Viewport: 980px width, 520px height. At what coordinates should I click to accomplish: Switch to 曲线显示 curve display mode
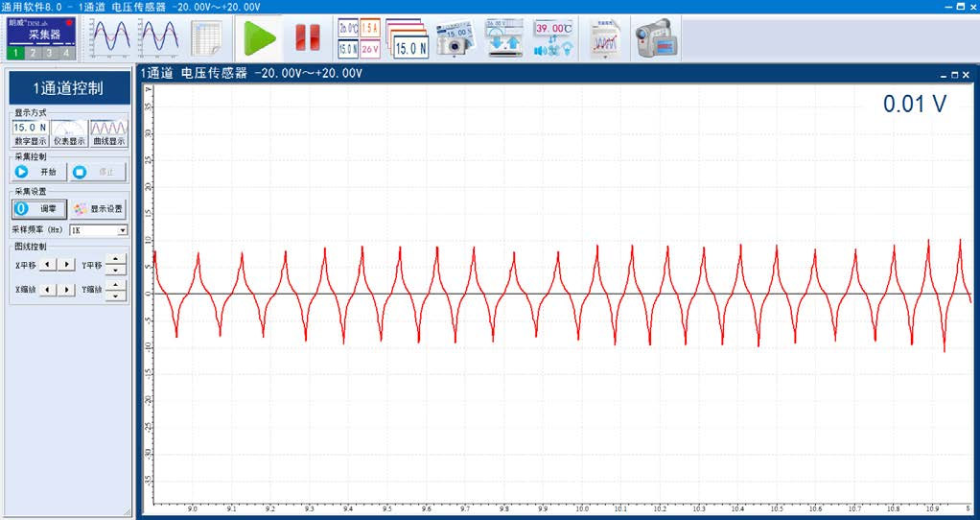(x=108, y=133)
